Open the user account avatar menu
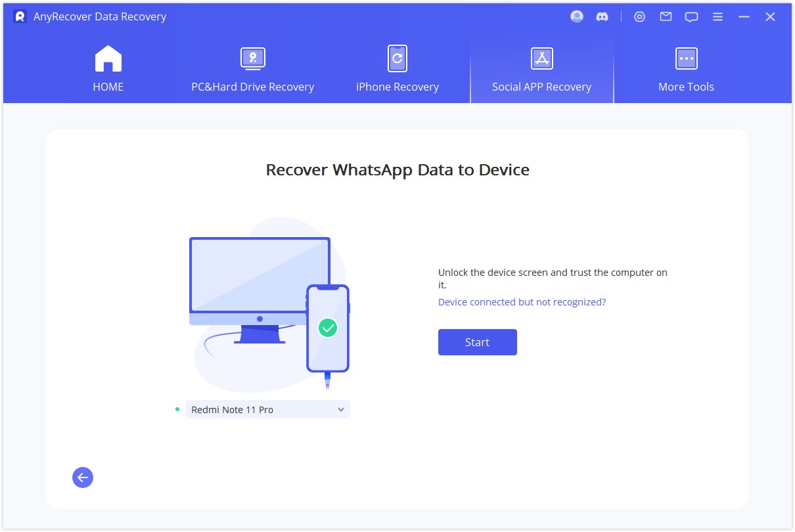This screenshot has height=532, width=795. 576,16
